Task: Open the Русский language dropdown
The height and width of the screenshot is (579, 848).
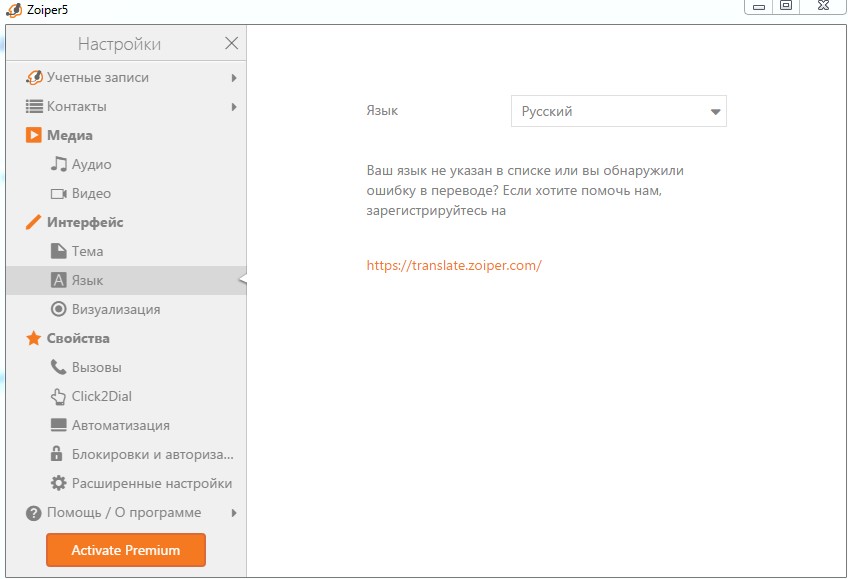Action: pos(619,111)
